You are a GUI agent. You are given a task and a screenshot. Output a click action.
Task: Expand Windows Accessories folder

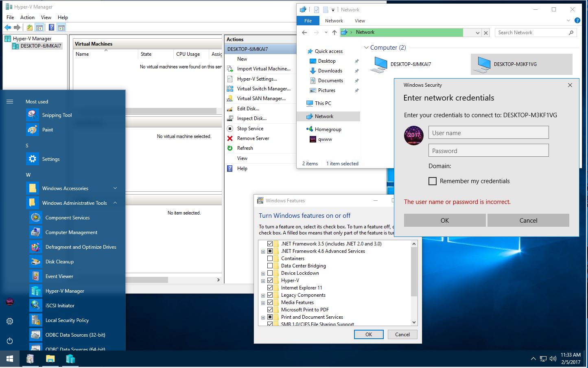coord(115,188)
